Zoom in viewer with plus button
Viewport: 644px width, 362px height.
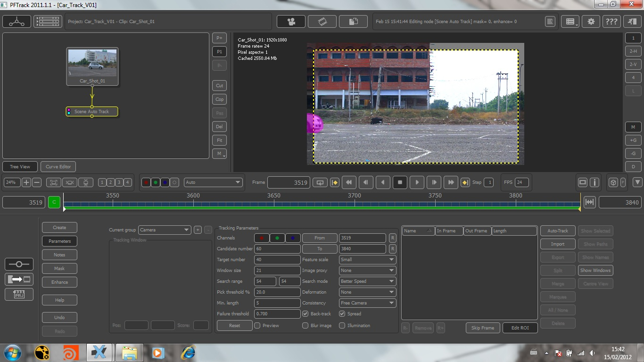coord(26,182)
